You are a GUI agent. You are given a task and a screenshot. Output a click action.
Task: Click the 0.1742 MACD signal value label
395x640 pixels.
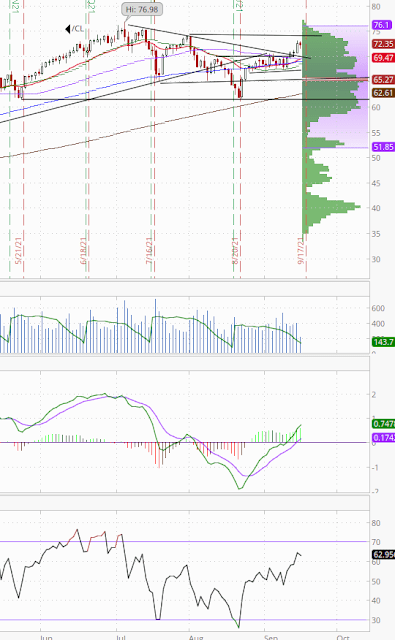coord(383,438)
